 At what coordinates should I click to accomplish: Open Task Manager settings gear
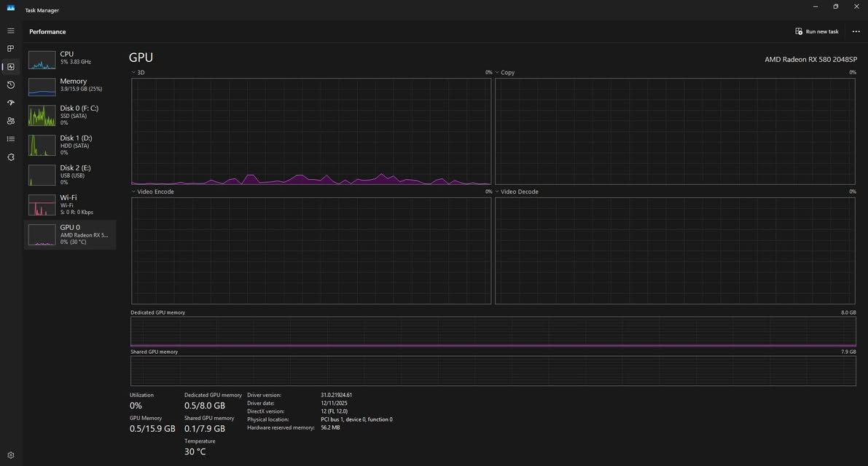point(11,455)
